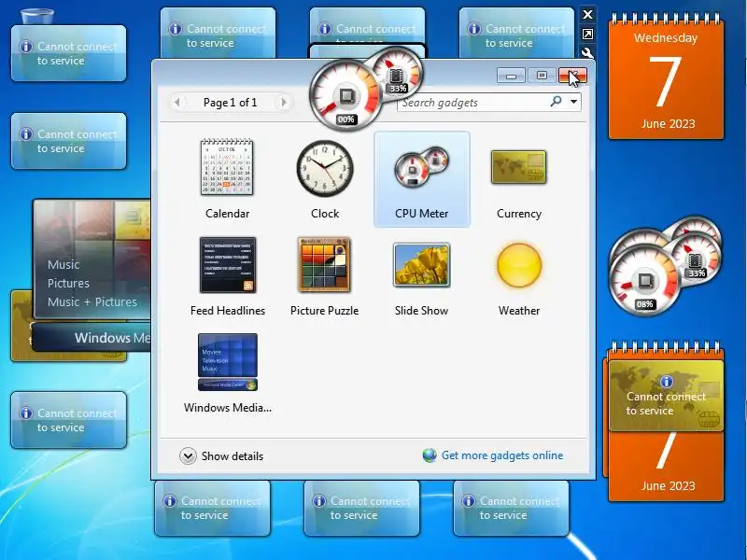Choose Pictures in Media Center gadget
Viewport: 747px width, 560px height.
(68, 284)
